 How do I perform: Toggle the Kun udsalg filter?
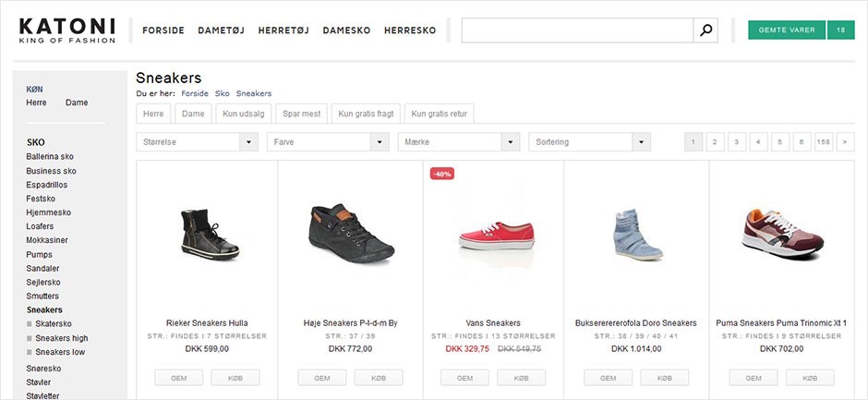[x=242, y=114]
